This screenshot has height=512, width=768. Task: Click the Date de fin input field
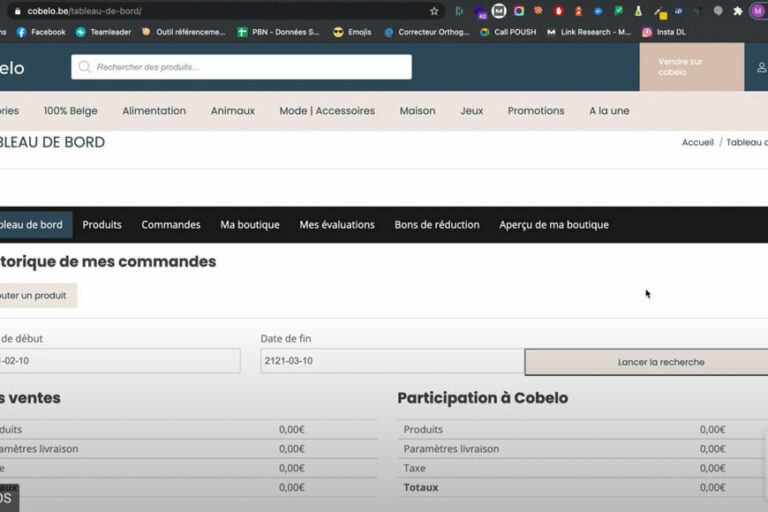391,361
